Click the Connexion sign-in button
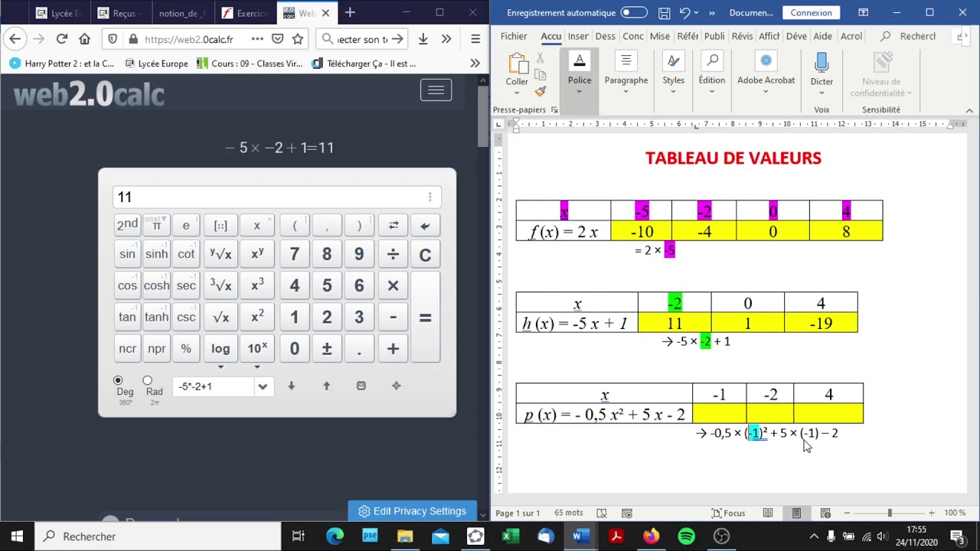This screenshot has width=980, height=551. click(811, 13)
